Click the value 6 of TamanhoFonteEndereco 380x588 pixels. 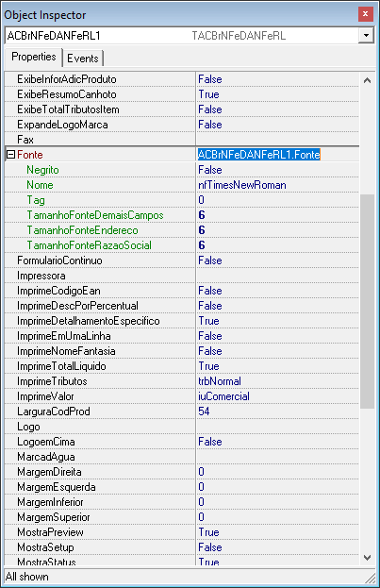[202, 230]
